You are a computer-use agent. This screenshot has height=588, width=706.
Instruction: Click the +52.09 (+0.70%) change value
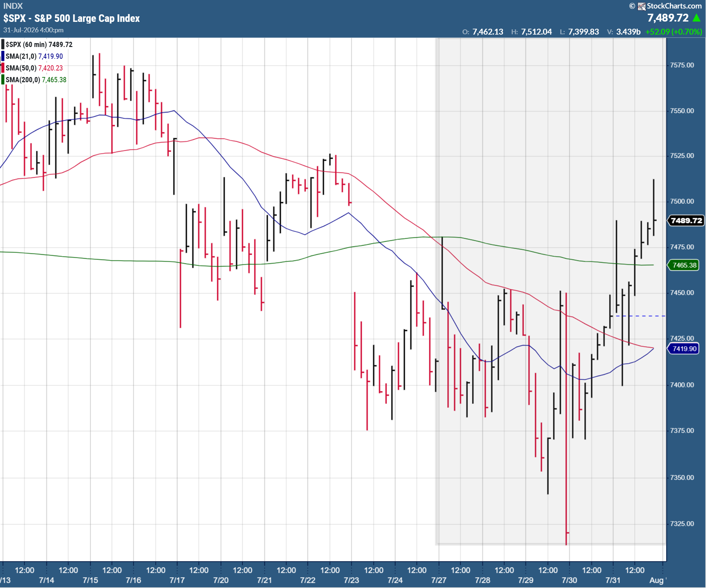point(674,32)
